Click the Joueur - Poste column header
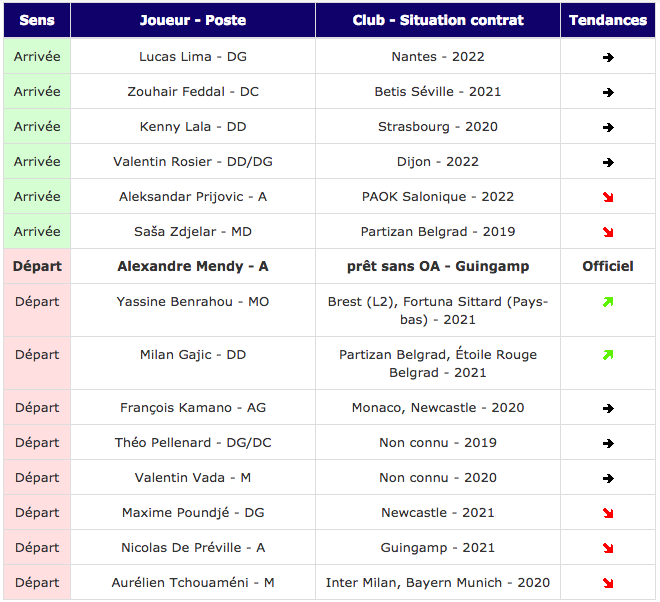Image resolution: width=660 pixels, height=602 pixels. [193, 20]
